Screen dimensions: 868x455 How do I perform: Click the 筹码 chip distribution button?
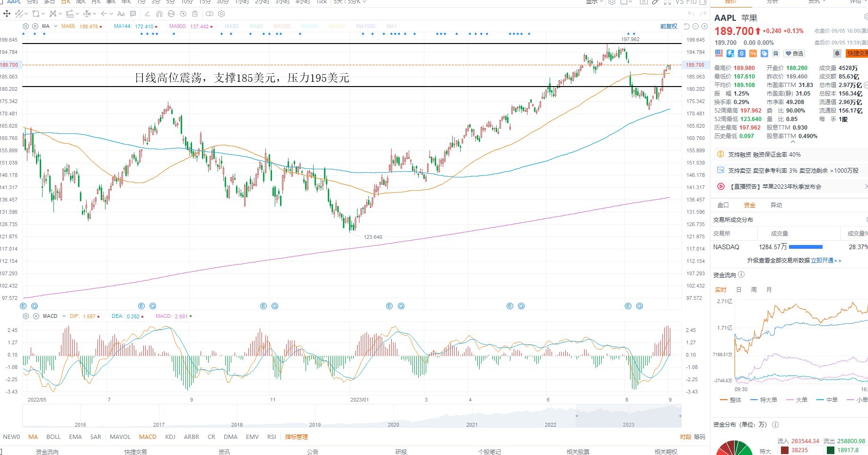tap(699, 437)
